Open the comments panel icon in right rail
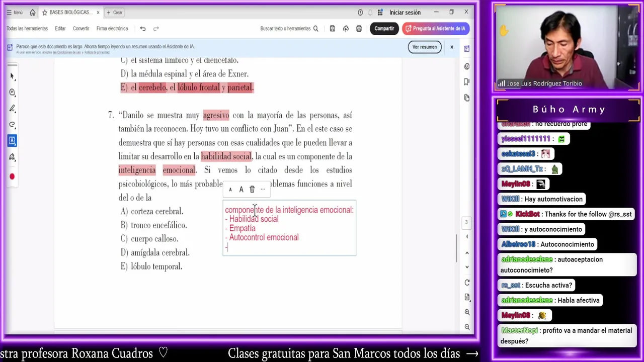644x362 pixels. tap(467, 66)
